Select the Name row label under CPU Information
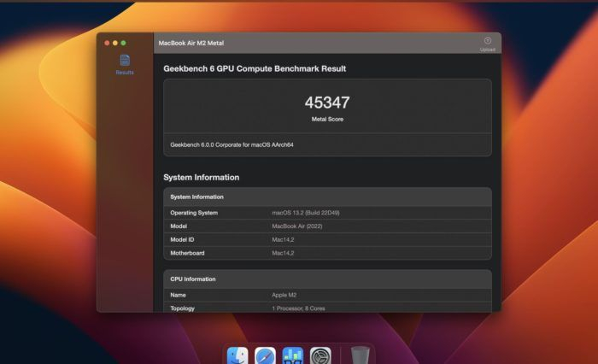 pyautogui.click(x=178, y=295)
